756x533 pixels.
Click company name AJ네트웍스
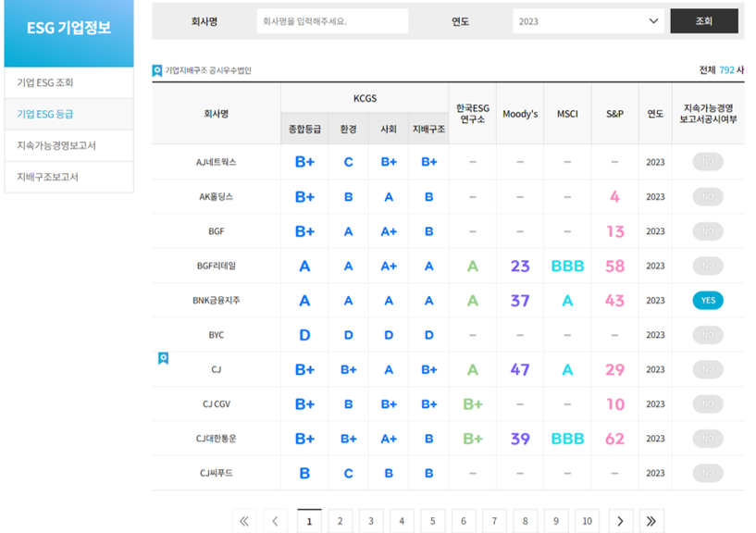tap(216, 162)
